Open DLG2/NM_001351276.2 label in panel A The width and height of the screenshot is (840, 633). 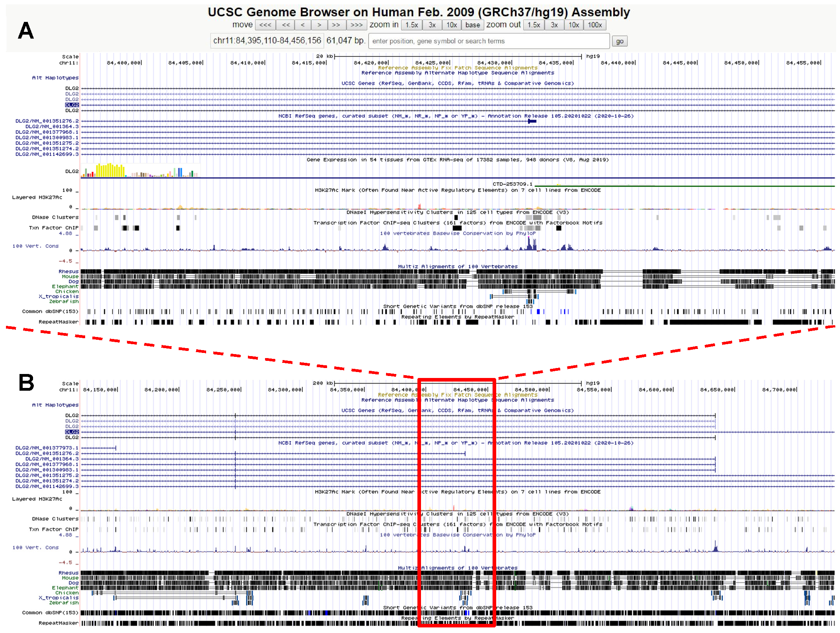47,121
